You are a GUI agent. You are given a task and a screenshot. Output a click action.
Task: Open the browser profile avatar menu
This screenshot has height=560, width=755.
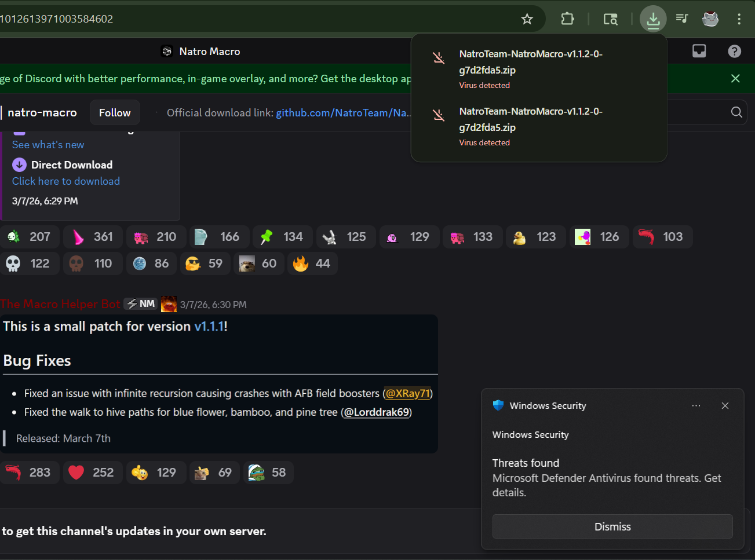coord(710,19)
